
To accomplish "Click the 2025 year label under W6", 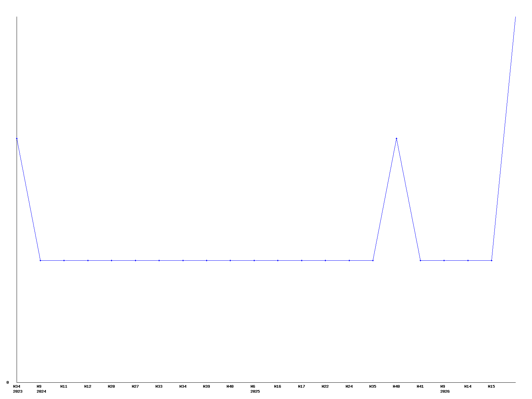I will pos(255,391).
